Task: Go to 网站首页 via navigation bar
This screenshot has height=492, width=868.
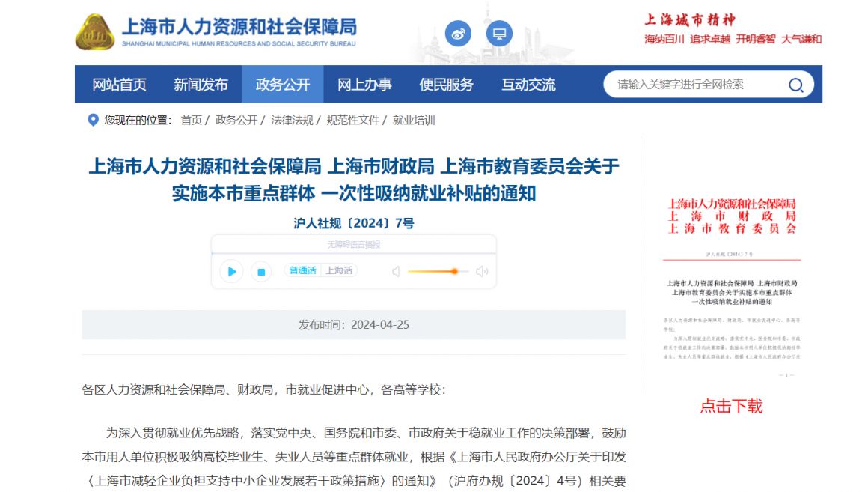Action: [120, 85]
